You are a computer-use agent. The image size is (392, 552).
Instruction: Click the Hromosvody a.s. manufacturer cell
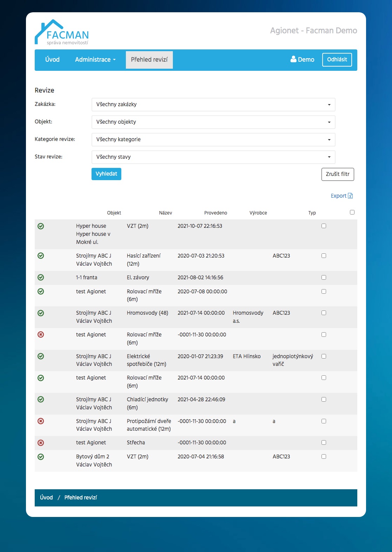click(248, 317)
